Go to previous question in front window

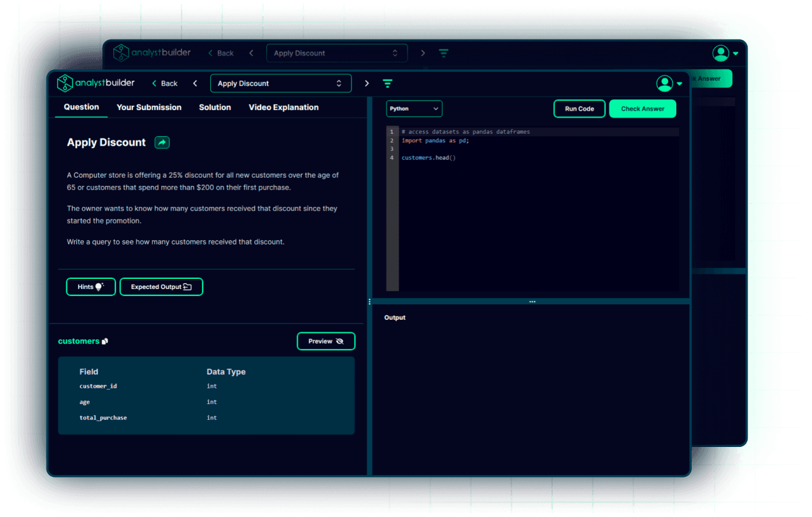[x=196, y=83]
